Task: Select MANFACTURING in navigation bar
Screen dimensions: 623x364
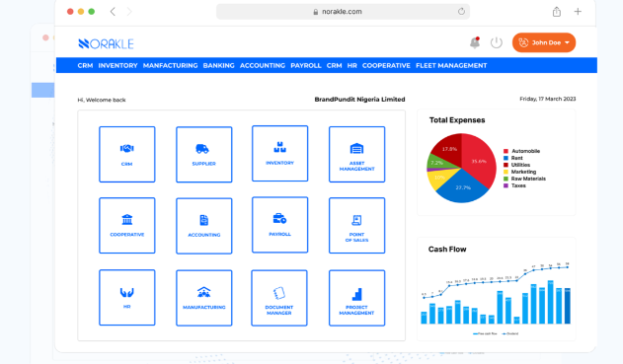Action: [x=171, y=65]
